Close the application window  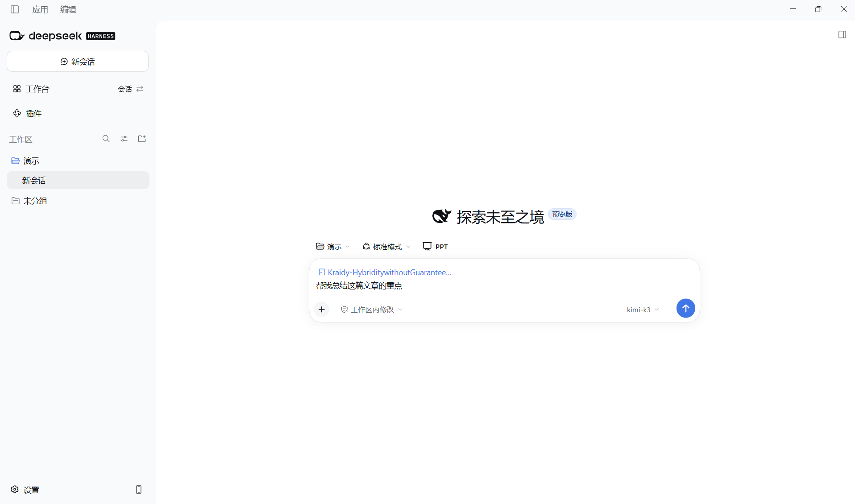[x=844, y=9]
